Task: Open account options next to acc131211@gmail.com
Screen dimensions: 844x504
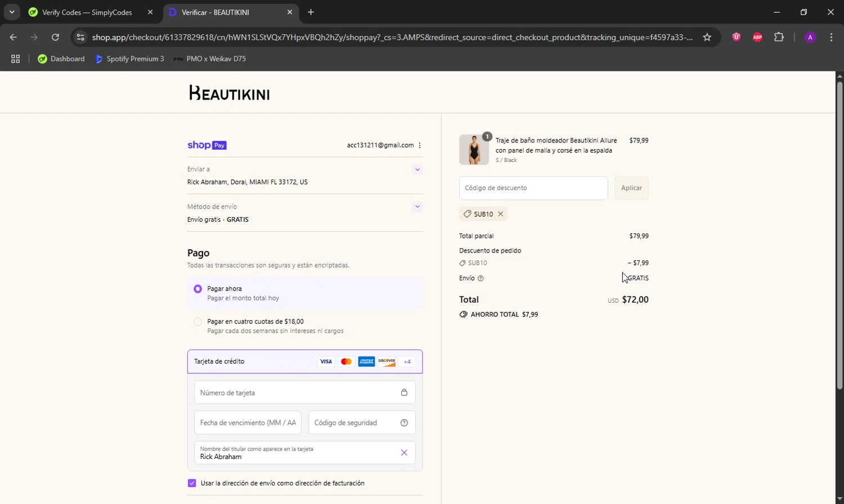Action: (420, 145)
